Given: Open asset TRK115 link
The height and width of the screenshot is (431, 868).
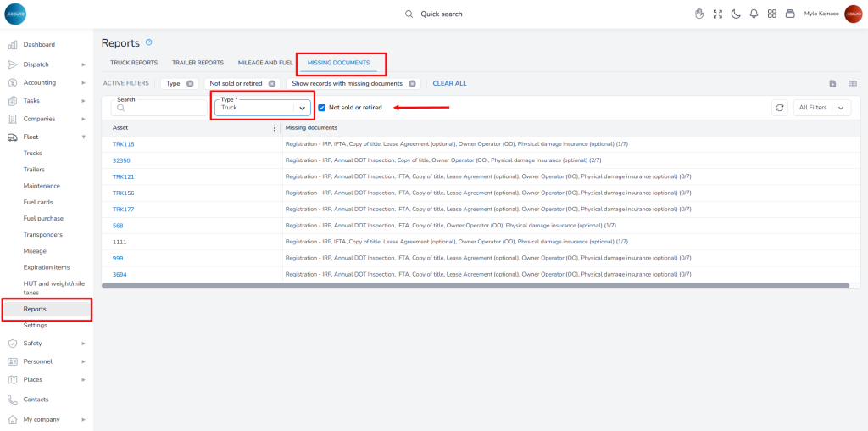Looking at the screenshot, I should tap(124, 144).
